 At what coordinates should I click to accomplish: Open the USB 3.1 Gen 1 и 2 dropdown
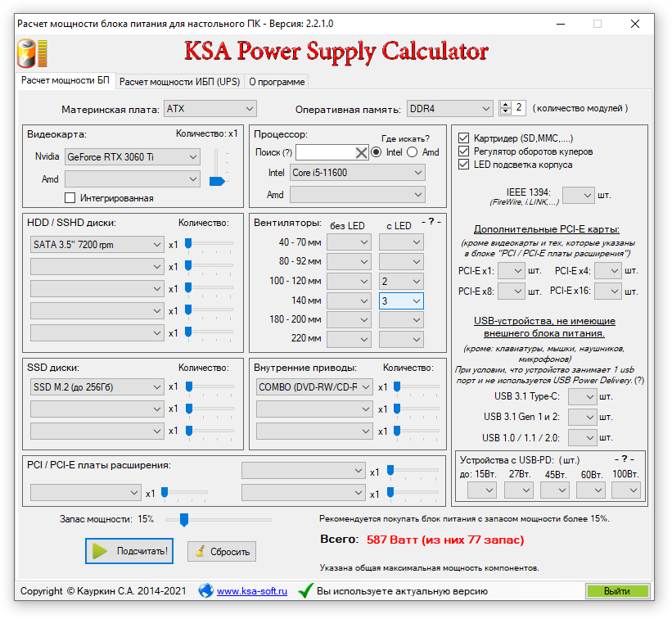click(583, 417)
